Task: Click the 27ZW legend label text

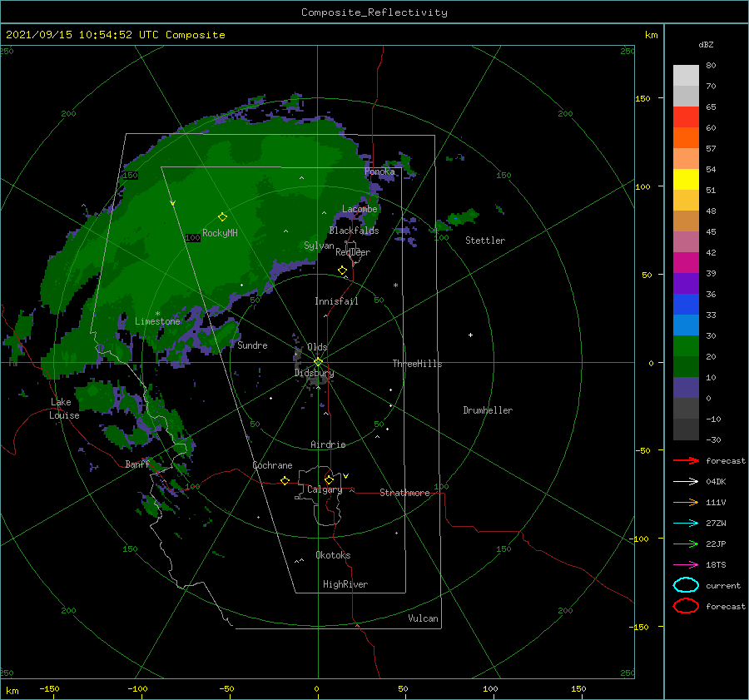Action: [716, 524]
